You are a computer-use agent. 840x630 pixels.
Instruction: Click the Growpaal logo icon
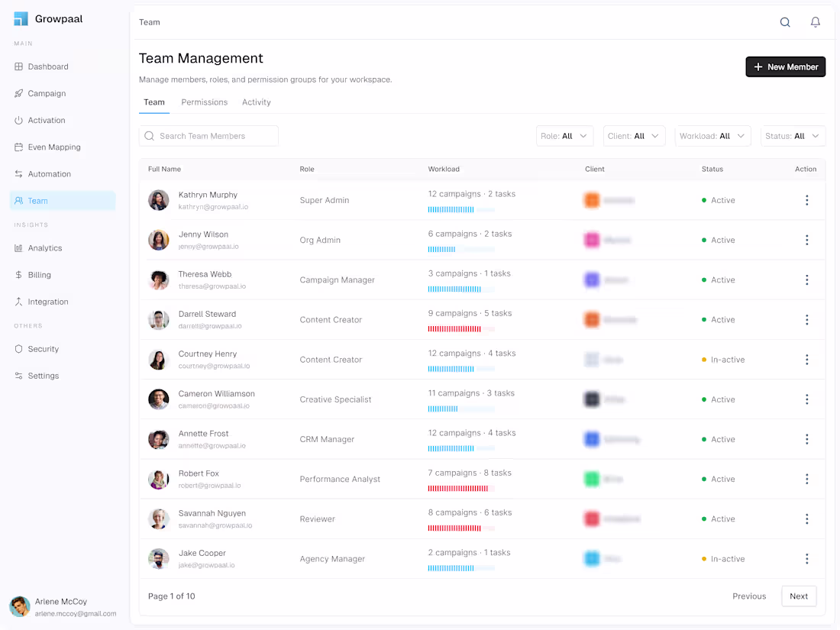click(21, 19)
